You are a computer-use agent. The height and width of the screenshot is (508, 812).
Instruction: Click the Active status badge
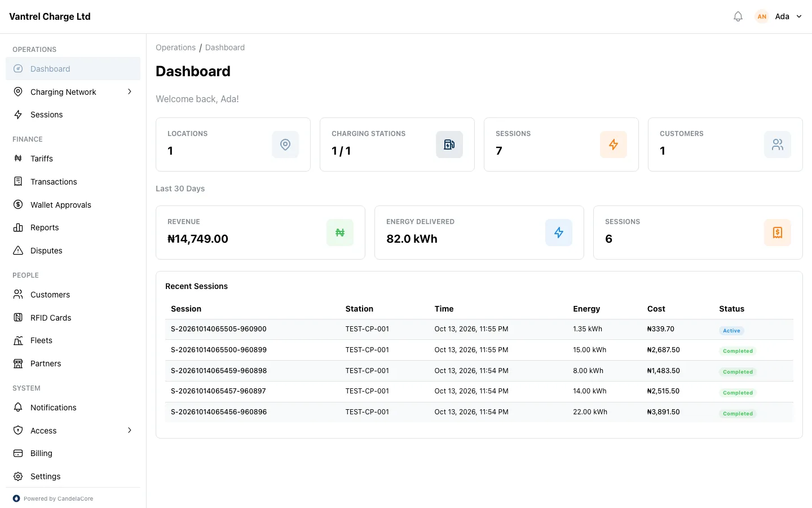tap(731, 331)
